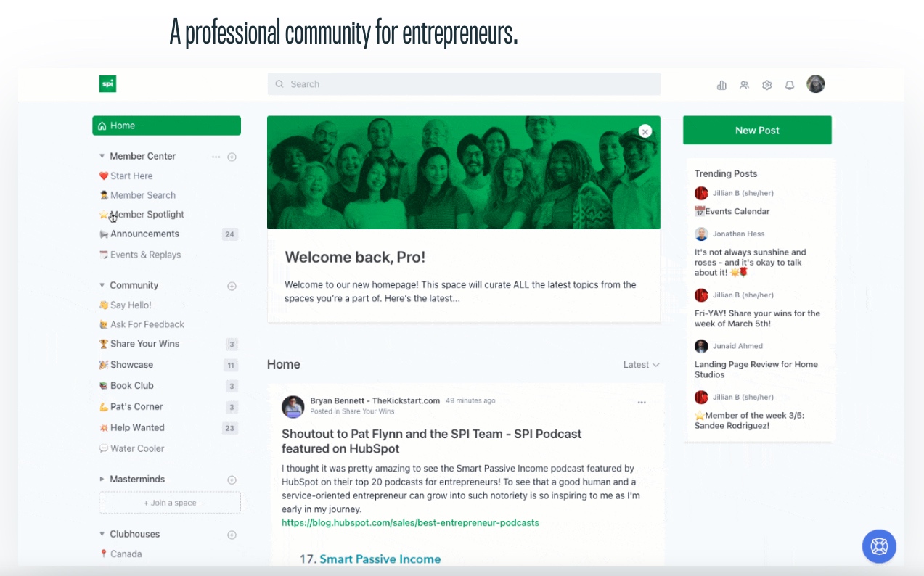This screenshot has width=924, height=576.
Task: Open the three-dot menu beside Member Center
Action: [x=216, y=156]
